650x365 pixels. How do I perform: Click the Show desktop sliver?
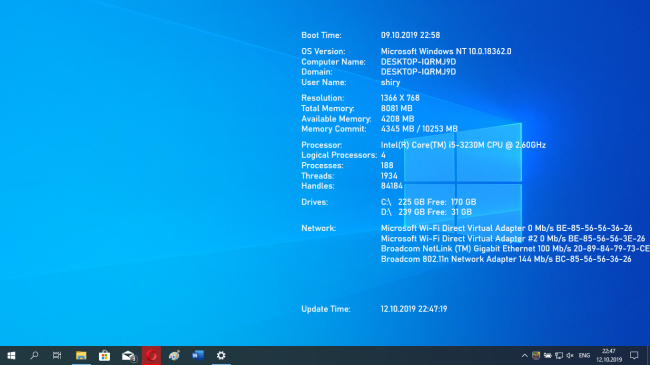[648, 355]
